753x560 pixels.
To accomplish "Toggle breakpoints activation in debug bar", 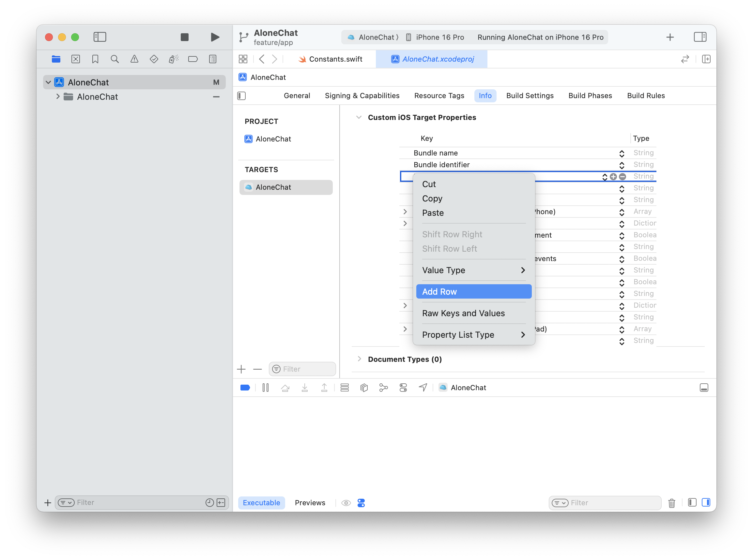I will click(x=245, y=388).
